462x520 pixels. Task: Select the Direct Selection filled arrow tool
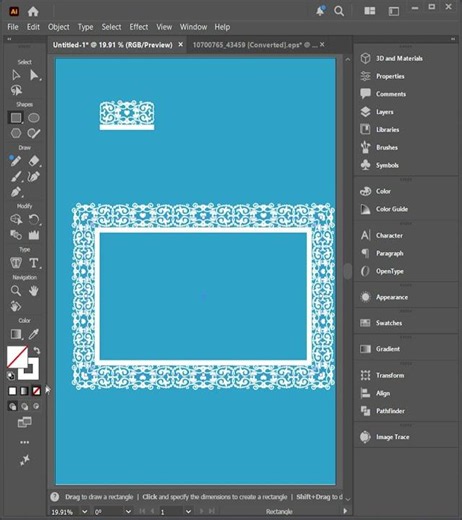click(x=34, y=75)
